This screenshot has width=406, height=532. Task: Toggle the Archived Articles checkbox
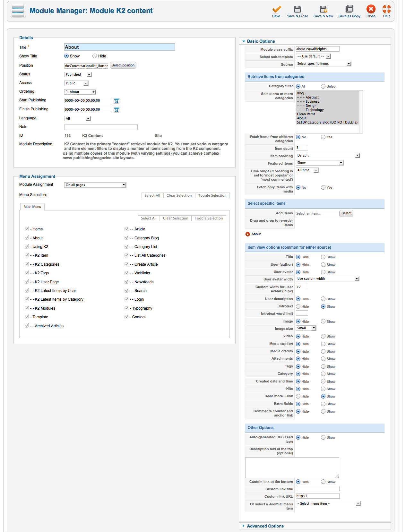27,325
